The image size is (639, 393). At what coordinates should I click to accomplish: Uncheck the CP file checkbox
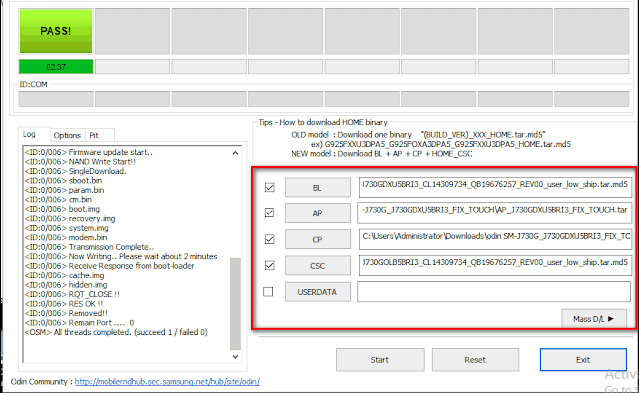[269, 239]
